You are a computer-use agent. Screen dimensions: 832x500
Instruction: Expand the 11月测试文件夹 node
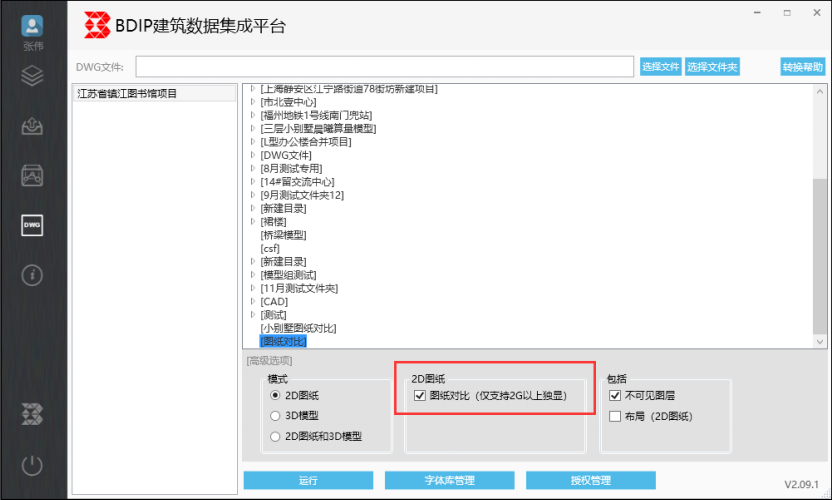click(x=253, y=288)
